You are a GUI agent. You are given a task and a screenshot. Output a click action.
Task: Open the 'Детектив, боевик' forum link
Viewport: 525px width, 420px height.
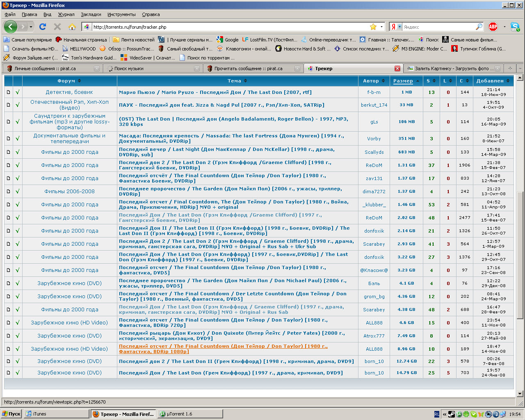69,92
